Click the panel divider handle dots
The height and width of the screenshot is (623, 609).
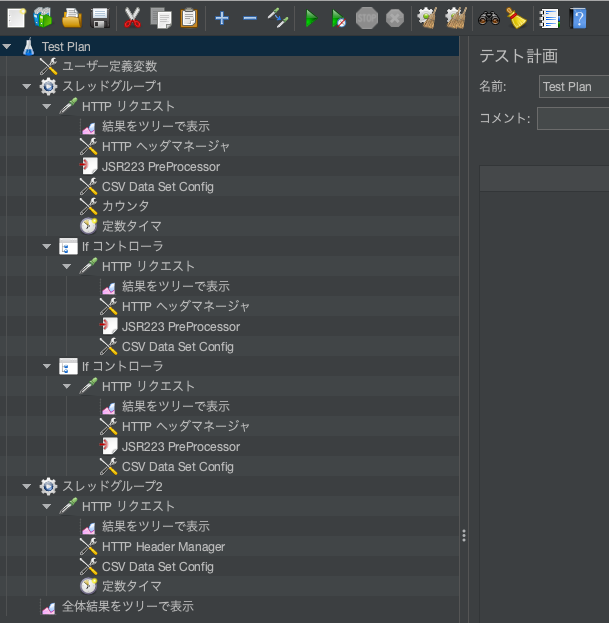click(x=464, y=536)
